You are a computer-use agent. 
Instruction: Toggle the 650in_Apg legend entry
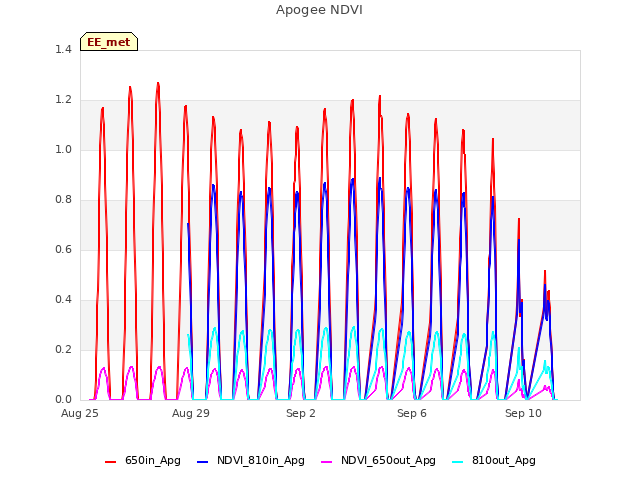[x=143, y=461]
